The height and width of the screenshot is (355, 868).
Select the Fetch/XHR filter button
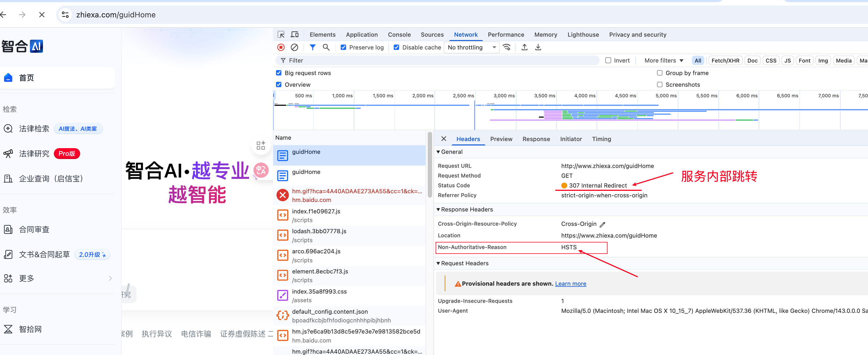(725, 61)
